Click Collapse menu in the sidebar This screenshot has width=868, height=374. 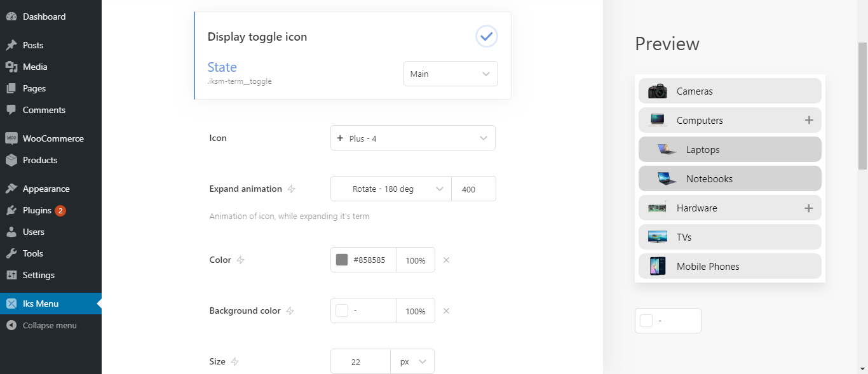pos(49,325)
